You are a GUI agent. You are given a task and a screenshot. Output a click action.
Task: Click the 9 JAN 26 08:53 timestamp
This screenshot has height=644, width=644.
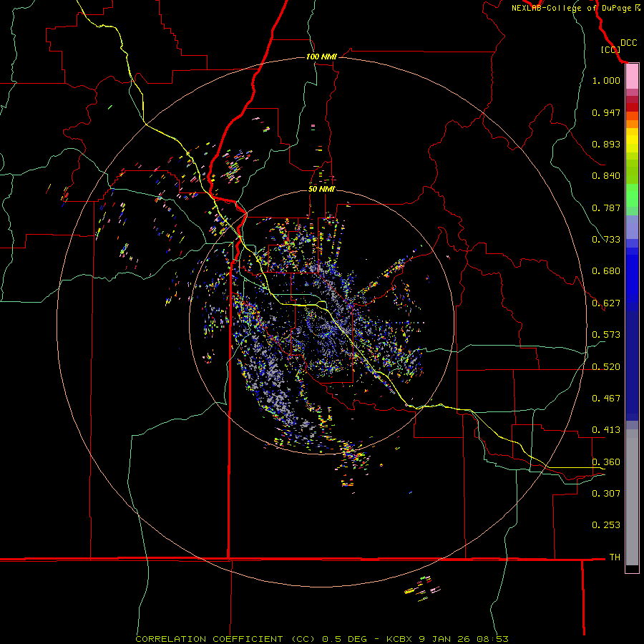[463, 639]
